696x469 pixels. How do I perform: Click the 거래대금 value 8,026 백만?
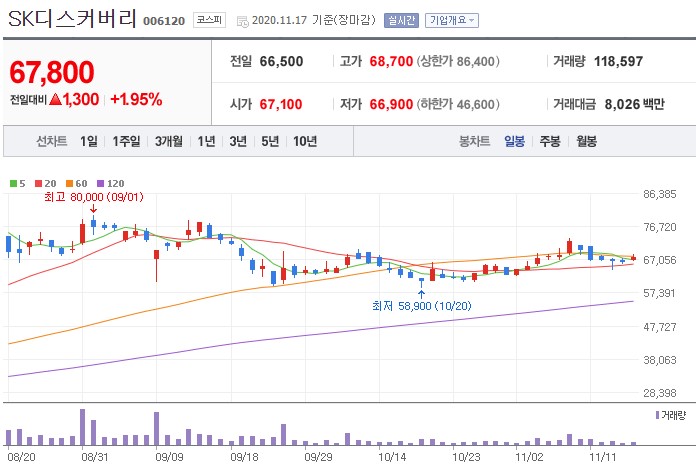(x=635, y=104)
